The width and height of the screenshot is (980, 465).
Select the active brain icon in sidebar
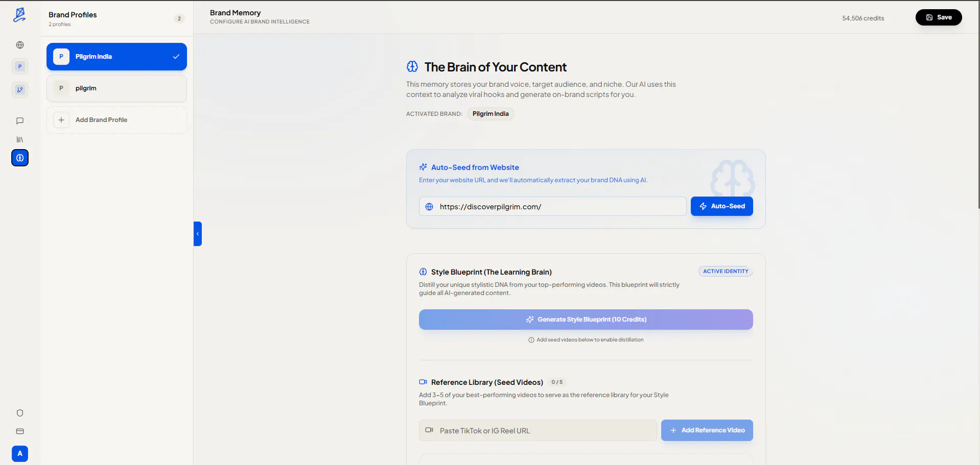point(20,158)
